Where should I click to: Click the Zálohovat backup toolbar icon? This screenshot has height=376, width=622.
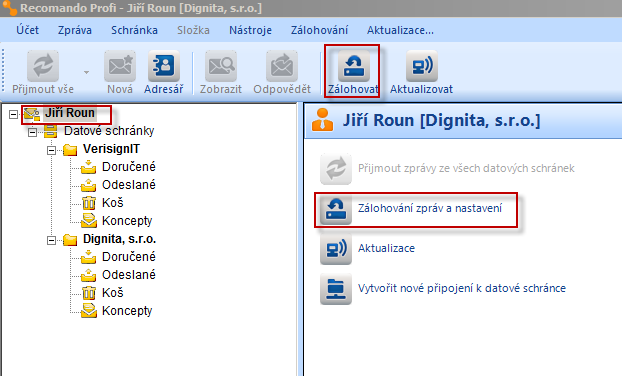(x=354, y=66)
